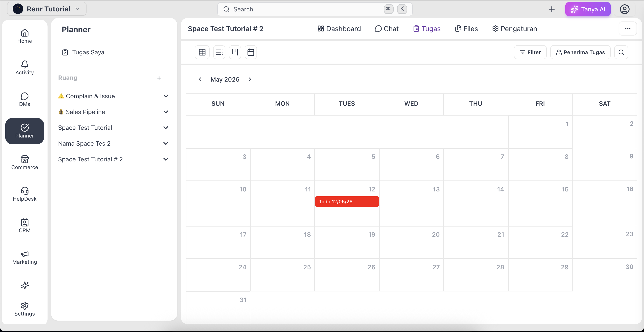
Task: Select the Tugas tab
Action: 427,29
